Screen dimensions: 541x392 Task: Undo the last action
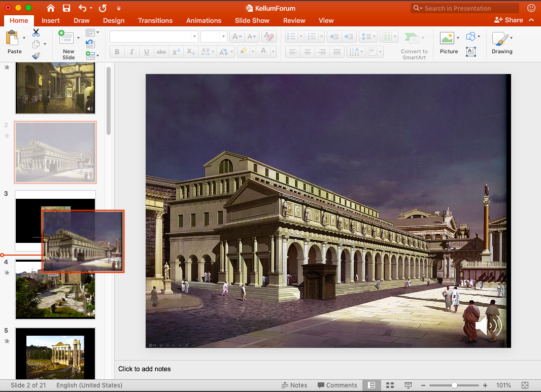82,8
